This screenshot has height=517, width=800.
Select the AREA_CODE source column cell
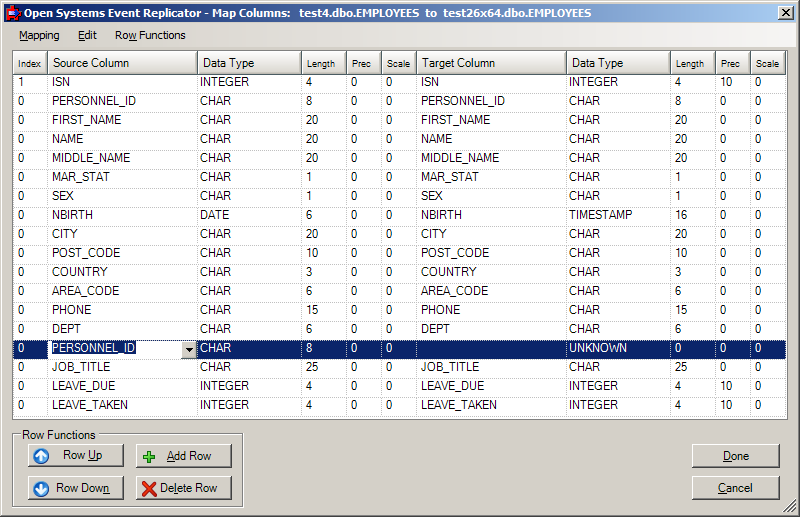[122, 291]
